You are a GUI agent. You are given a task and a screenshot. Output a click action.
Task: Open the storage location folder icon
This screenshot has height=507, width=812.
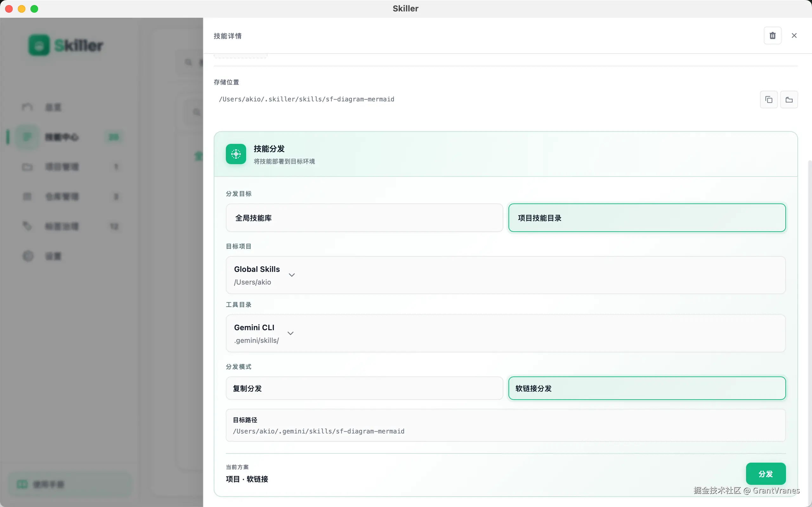coord(789,99)
